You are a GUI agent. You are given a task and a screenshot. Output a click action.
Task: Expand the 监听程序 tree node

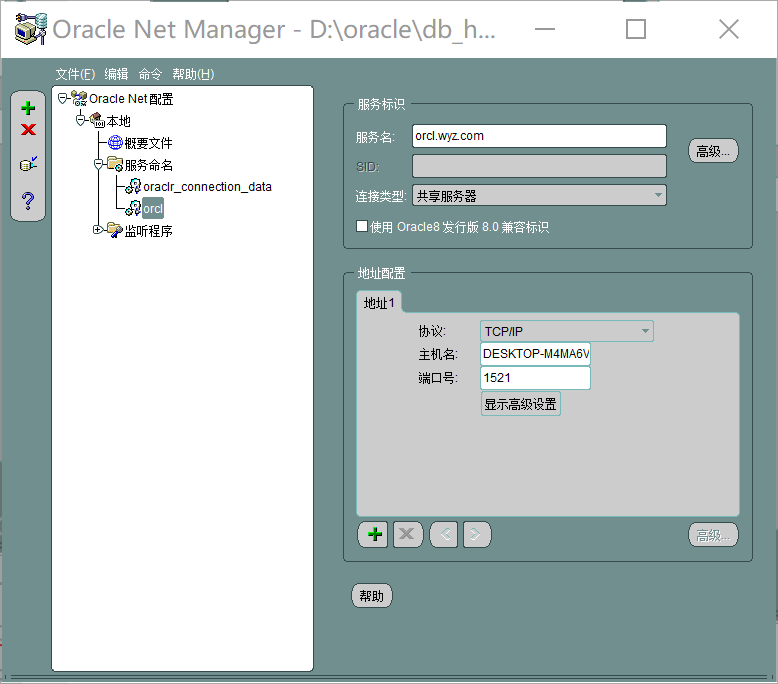[98, 230]
